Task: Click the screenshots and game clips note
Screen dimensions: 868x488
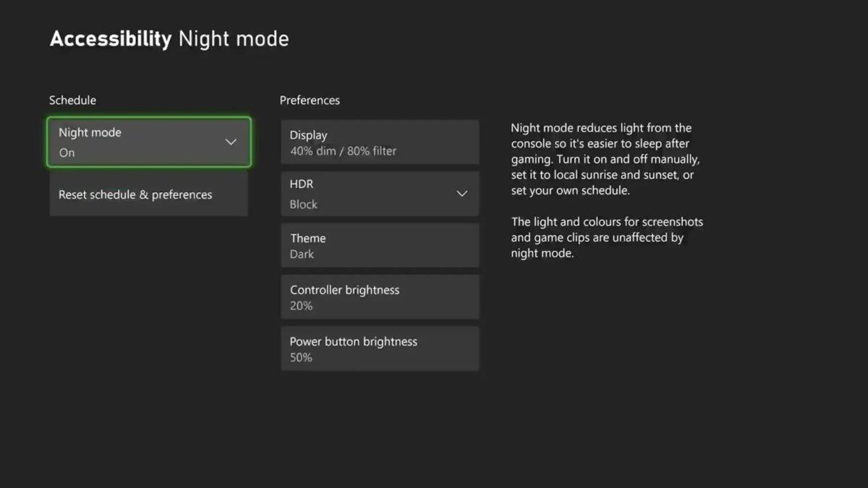Action: tap(606, 238)
